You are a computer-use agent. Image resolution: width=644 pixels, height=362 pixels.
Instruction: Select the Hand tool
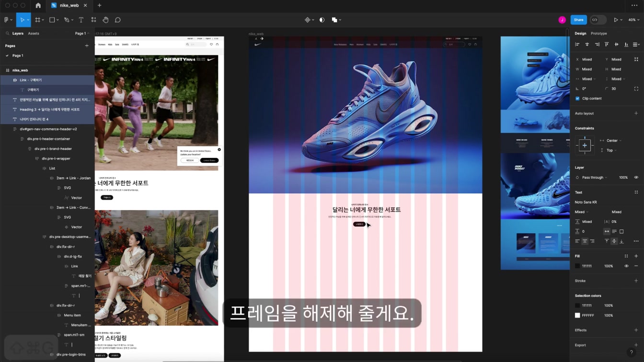pyautogui.click(x=105, y=20)
